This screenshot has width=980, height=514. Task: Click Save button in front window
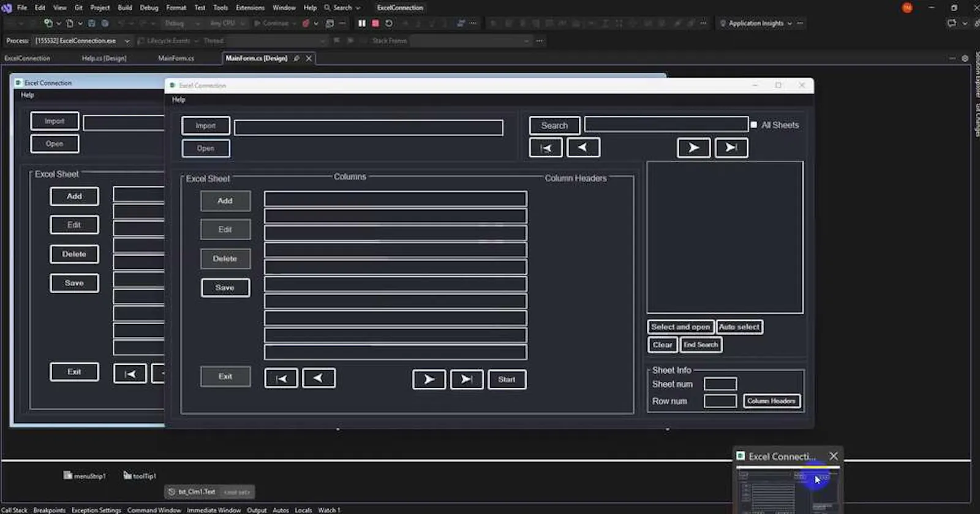tap(225, 287)
